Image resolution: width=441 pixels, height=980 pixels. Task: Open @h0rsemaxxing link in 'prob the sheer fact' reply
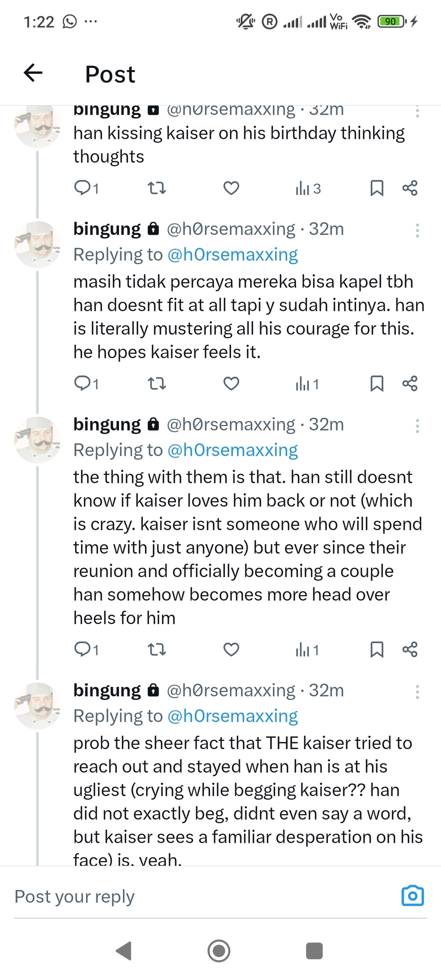[232, 716]
